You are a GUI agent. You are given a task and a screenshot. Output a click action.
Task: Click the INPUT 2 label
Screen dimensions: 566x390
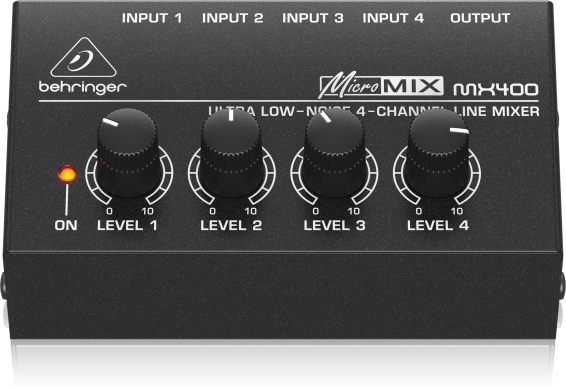(x=232, y=18)
